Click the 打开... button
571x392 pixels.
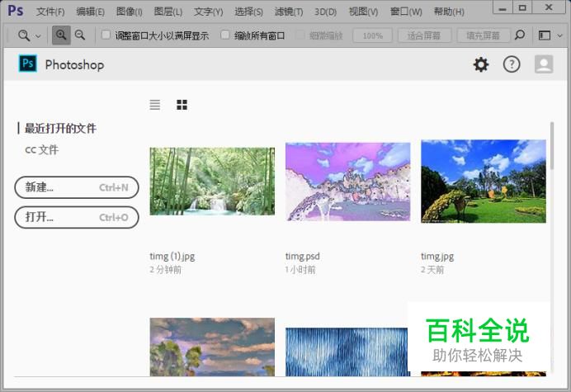point(77,217)
